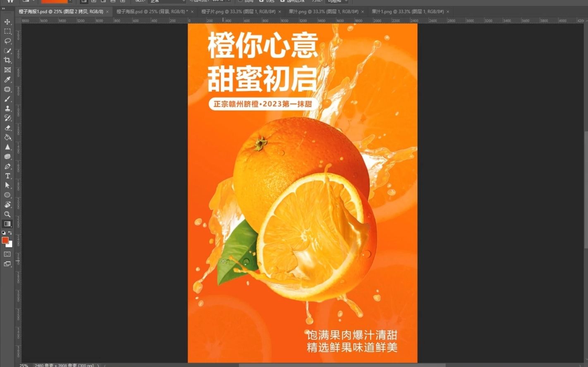Viewport: 588px width, 367px height.
Task: Switch to the 橙子片.png tab
Action: coord(238,12)
